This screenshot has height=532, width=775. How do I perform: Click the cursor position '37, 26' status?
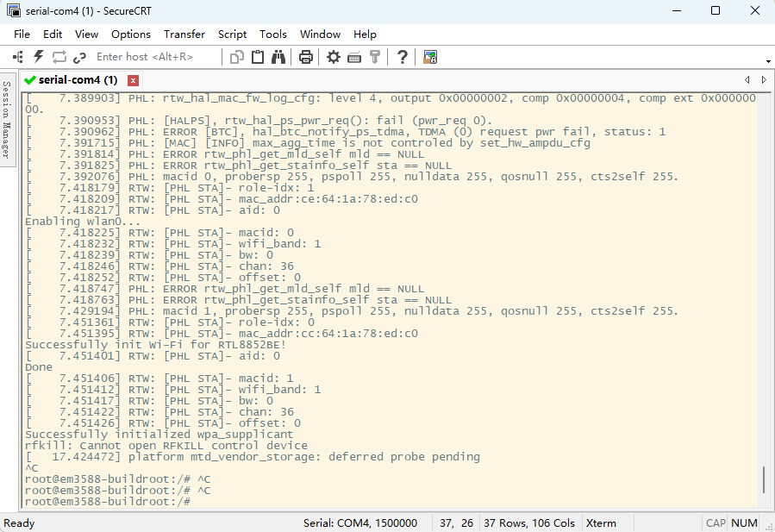[x=456, y=523]
